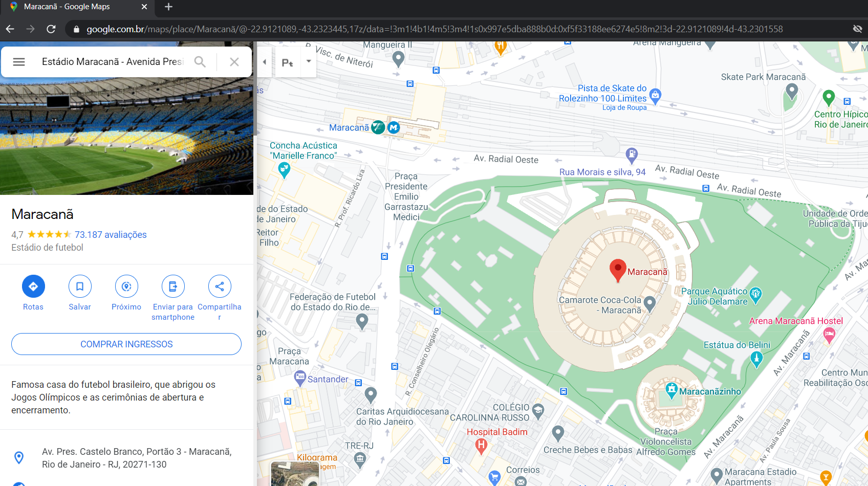The image size is (868, 486).
Task: Expand the parking category dropdown arrow
Action: (x=309, y=61)
